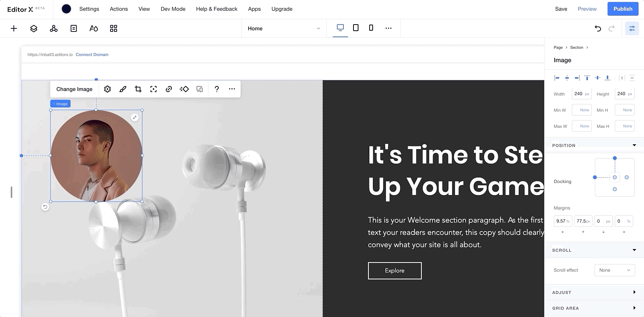Viewport: 644px width, 317px height.
Task: Click the Page breadcrumb
Action: click(x=558, y=48)
